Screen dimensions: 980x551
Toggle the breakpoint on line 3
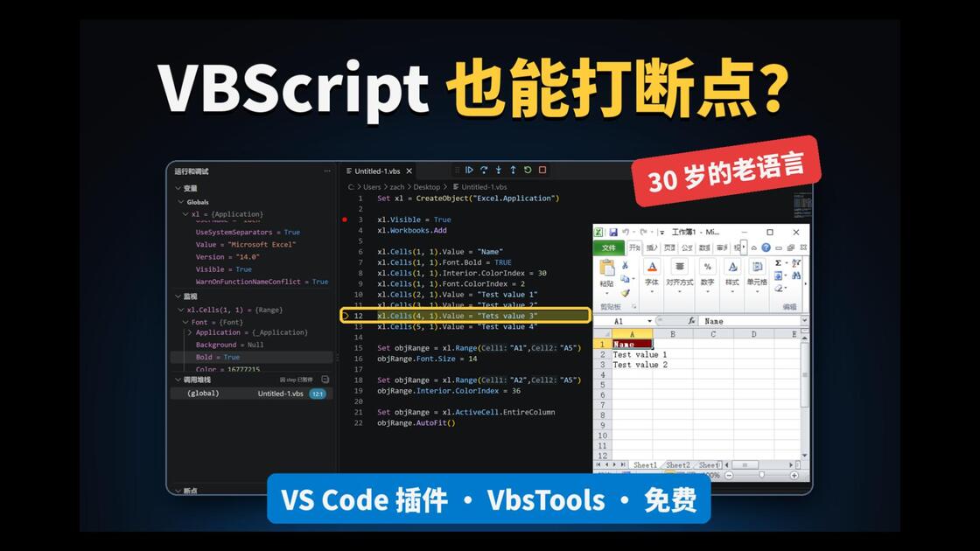pyautogui.click(x=345, y=220)
